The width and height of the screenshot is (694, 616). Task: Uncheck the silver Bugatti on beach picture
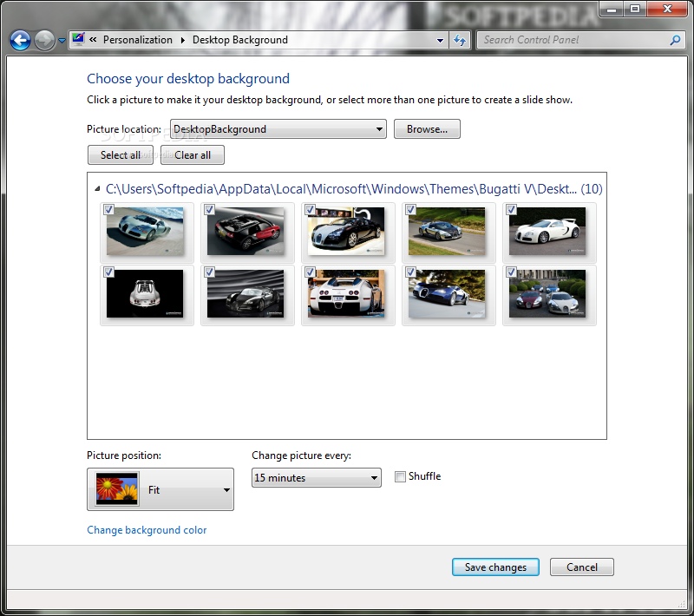click(108, 209)
